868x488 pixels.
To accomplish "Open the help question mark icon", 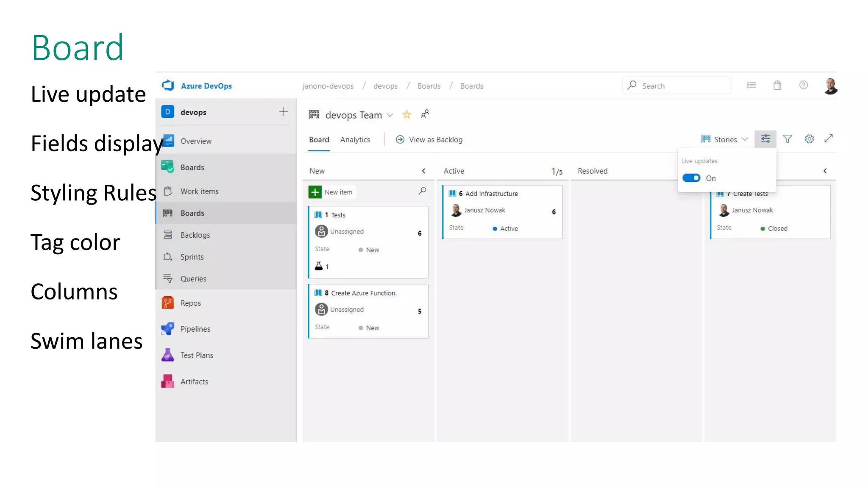I will click(x=803, y=86).
